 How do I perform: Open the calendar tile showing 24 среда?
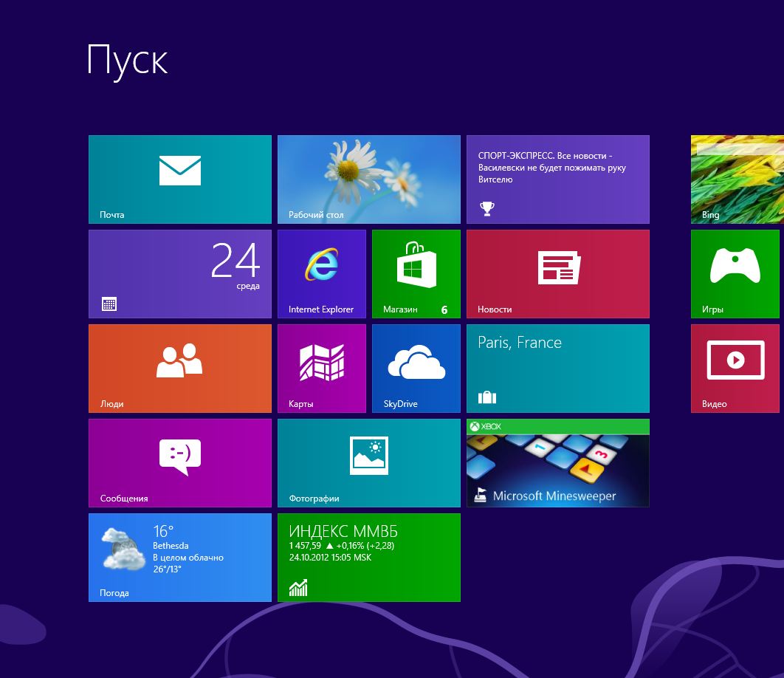click(x=180, y=274)
